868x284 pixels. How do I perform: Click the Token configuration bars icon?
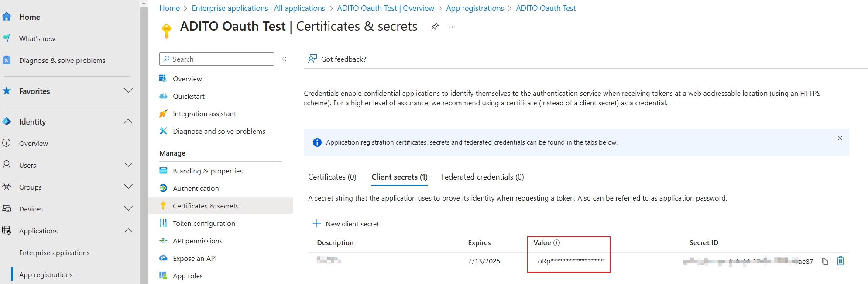[x=163, y=223]
